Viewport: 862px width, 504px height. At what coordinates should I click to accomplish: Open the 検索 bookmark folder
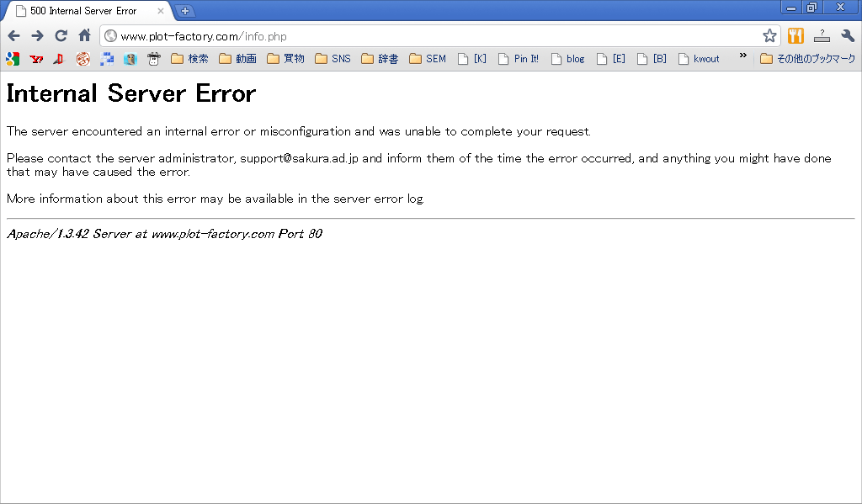(x=189, y=59)
